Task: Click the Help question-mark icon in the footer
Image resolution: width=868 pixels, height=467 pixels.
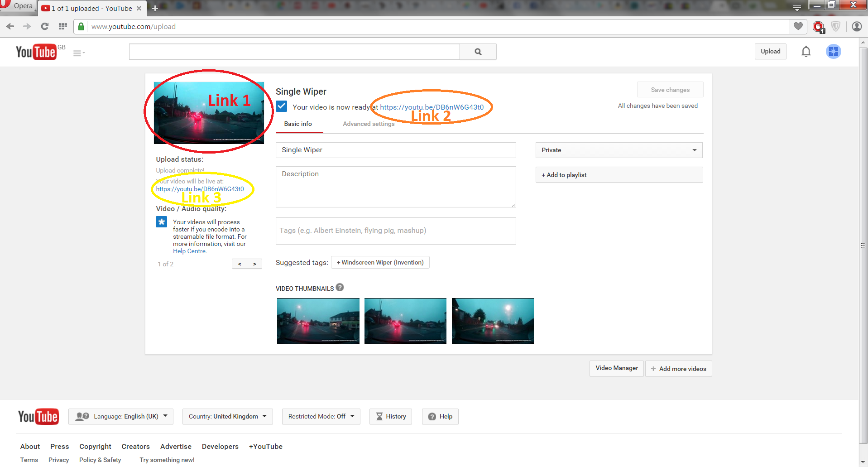Action: [432, 416]
